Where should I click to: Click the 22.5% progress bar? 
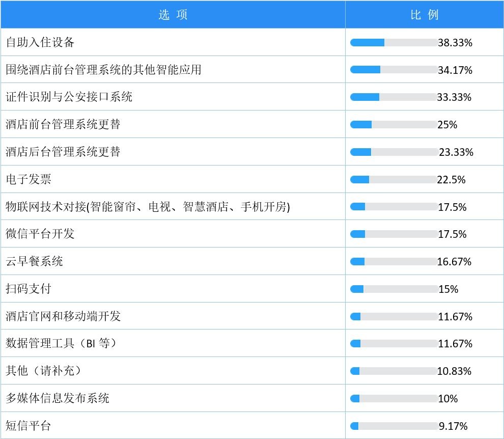coord(394,179)
